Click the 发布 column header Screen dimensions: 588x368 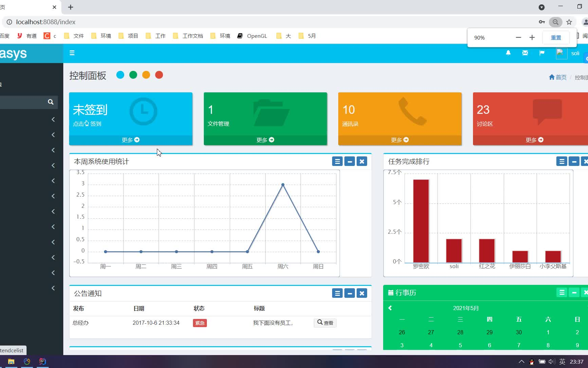[x=78, y=308]
